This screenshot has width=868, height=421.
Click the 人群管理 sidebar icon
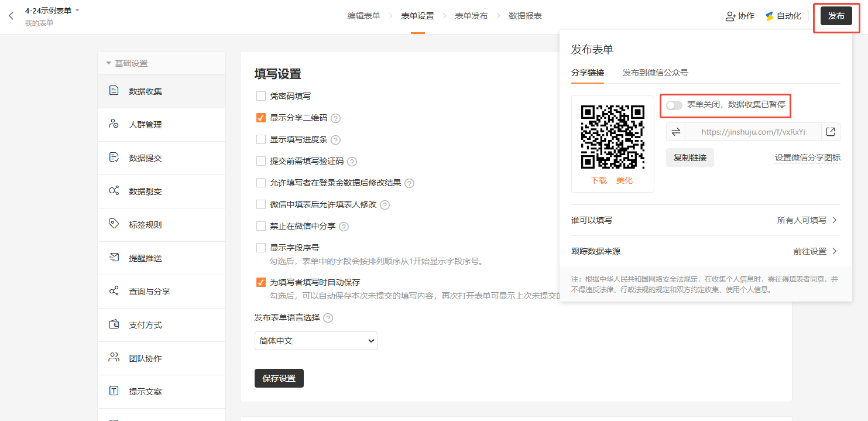(x=114, y=124)
